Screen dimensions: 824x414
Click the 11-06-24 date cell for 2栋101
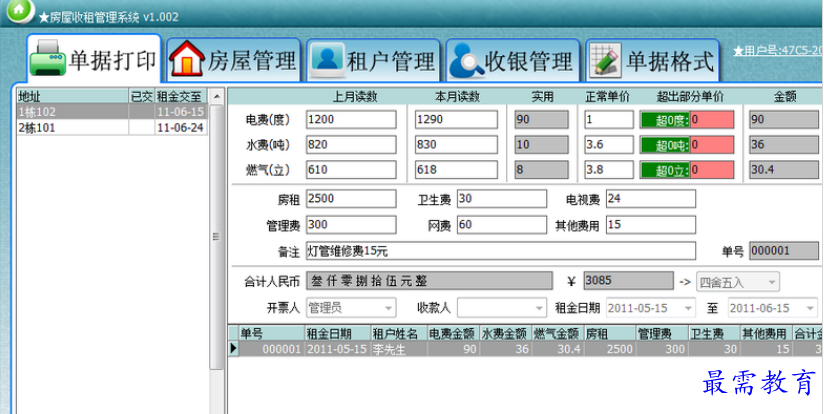[x=181, y=128]
